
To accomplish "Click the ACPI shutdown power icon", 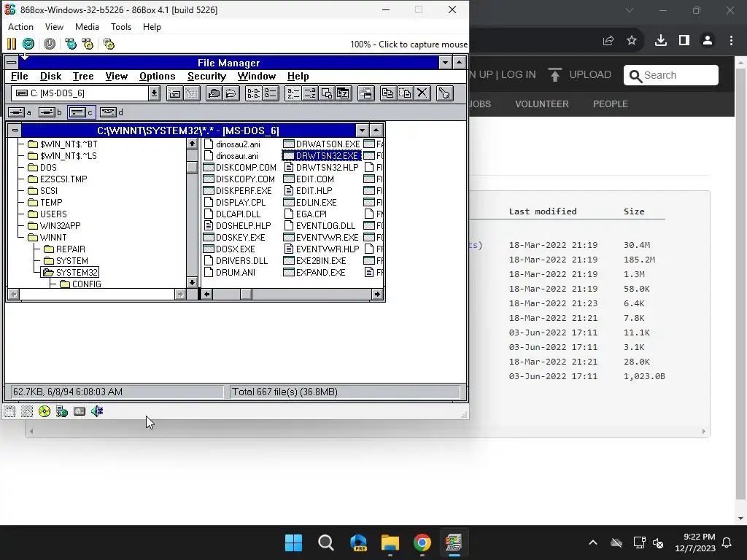I will click(x=50, y=44).
